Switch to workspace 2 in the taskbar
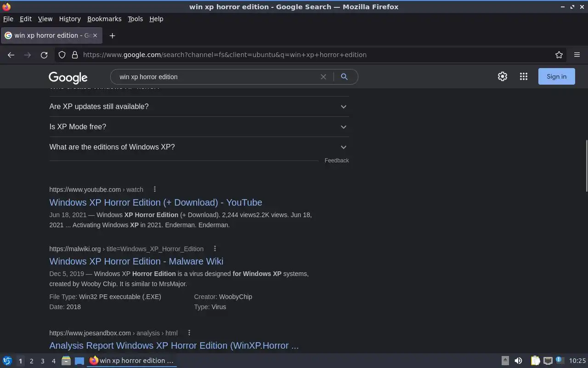The width and height of the screenshot is (588, 368). 31,361
